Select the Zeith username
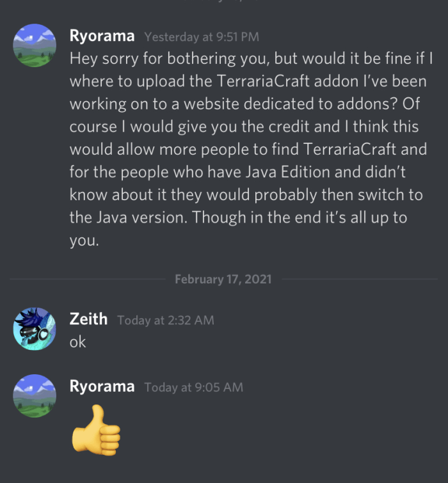The width and height of the screenshot is (448, 483). tap(88, 319)
